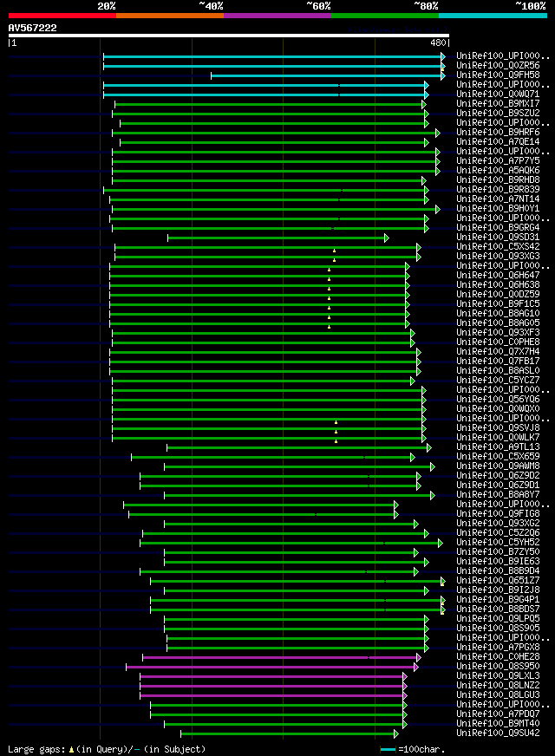Click the UniRef100_Q0DZ59 label
This screenshot has width=555, height=756.
pyautogui.click(x=498, y=294)
